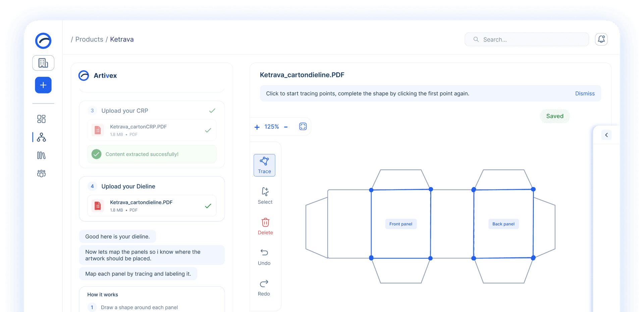644x312 pixels.
Task: Click the Ketrava_cartondieline.PDF file row in the sidebar
Action: tap(152, 206)
